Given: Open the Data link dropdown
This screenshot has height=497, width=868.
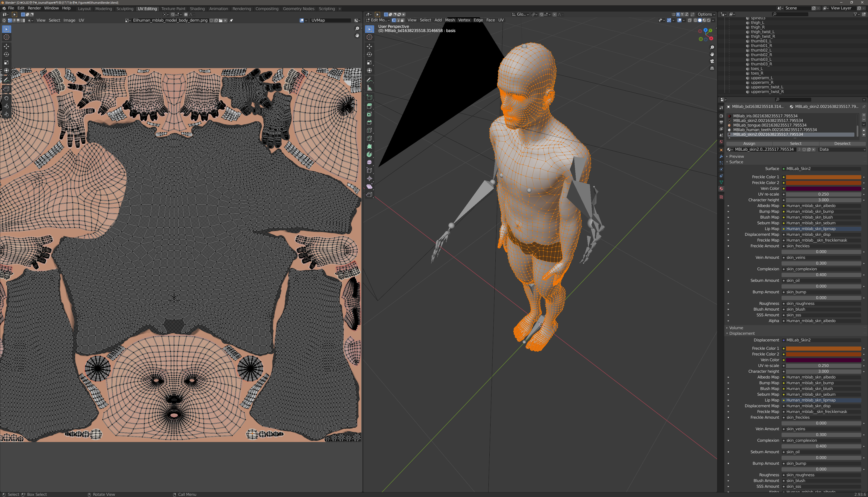Looking at the screenshot, I should 842,149.
